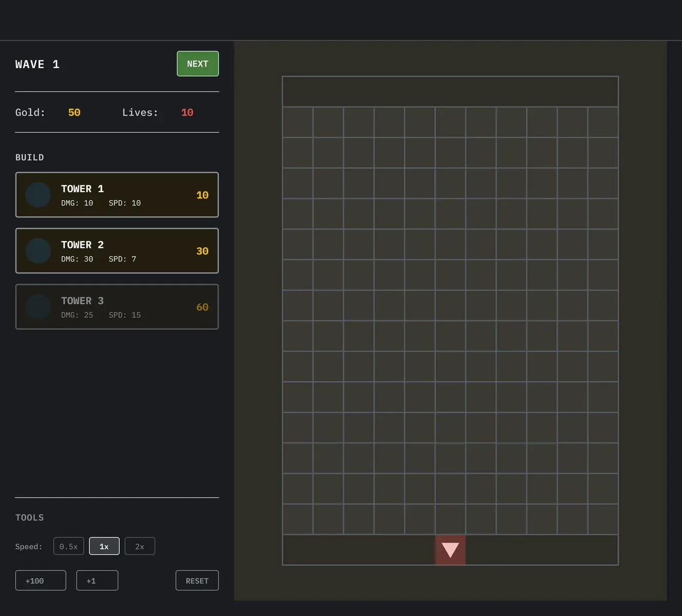Click the Tower 2 cost value 30
The height and width of the screenshot is (616, 682).
click(202, 251)
